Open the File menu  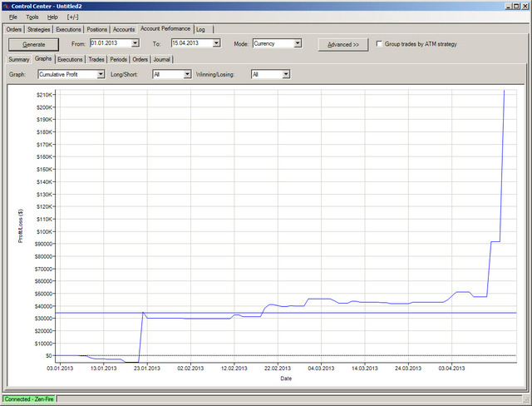(13, 17)
